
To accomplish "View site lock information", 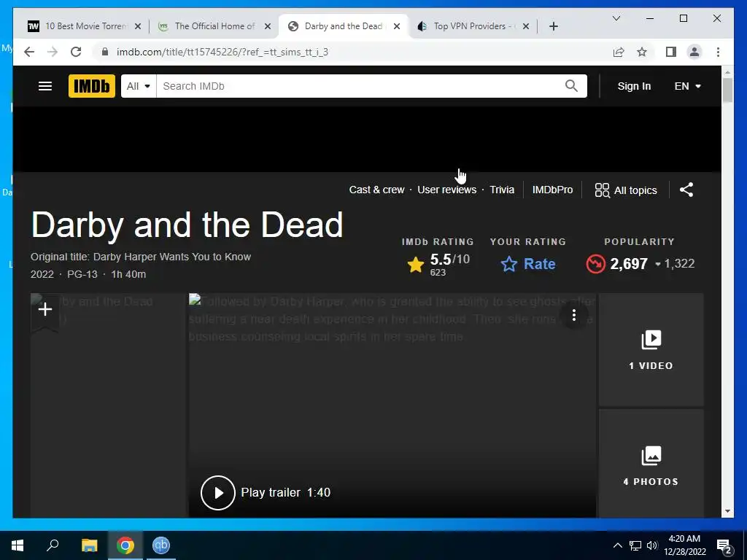I will pos(105,52).
